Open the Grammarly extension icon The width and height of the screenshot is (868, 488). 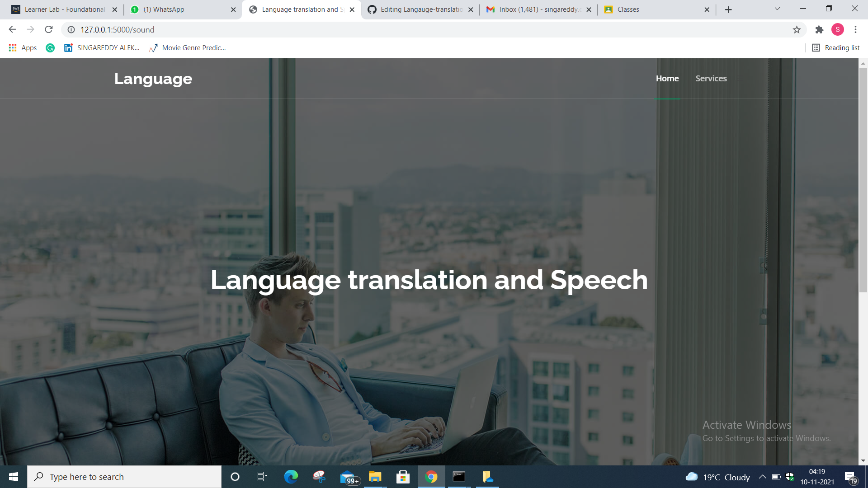[50, 48]
